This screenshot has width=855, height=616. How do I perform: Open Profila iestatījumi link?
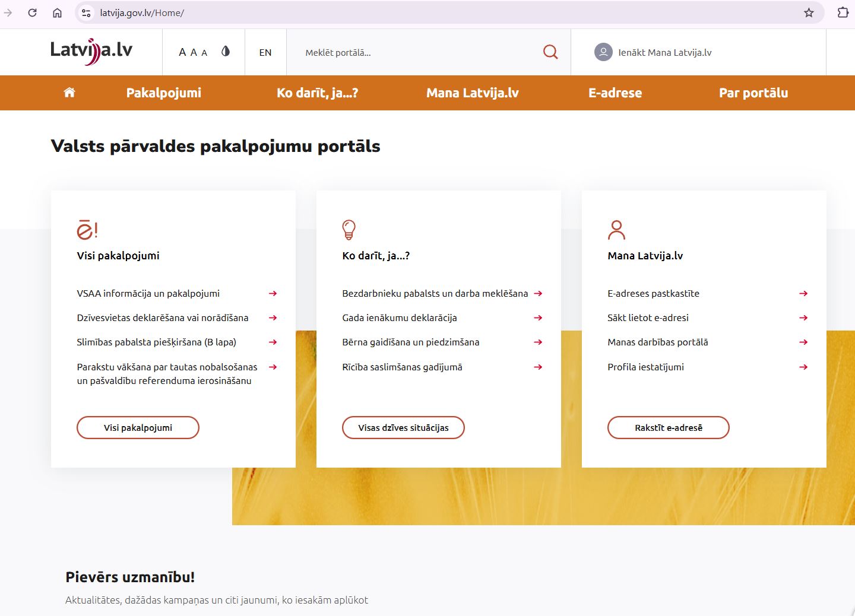coord(645,367)
